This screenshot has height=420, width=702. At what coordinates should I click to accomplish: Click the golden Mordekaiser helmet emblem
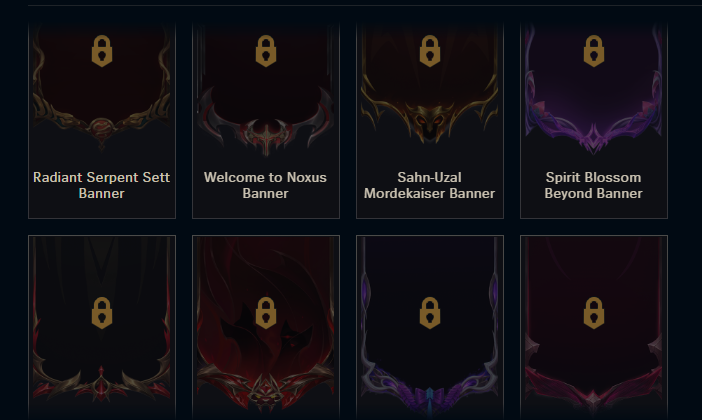429,122
